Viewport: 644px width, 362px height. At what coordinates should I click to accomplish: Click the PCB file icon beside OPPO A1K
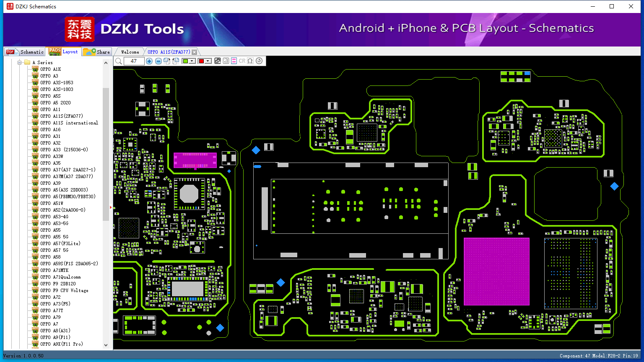tap(35, 69)
